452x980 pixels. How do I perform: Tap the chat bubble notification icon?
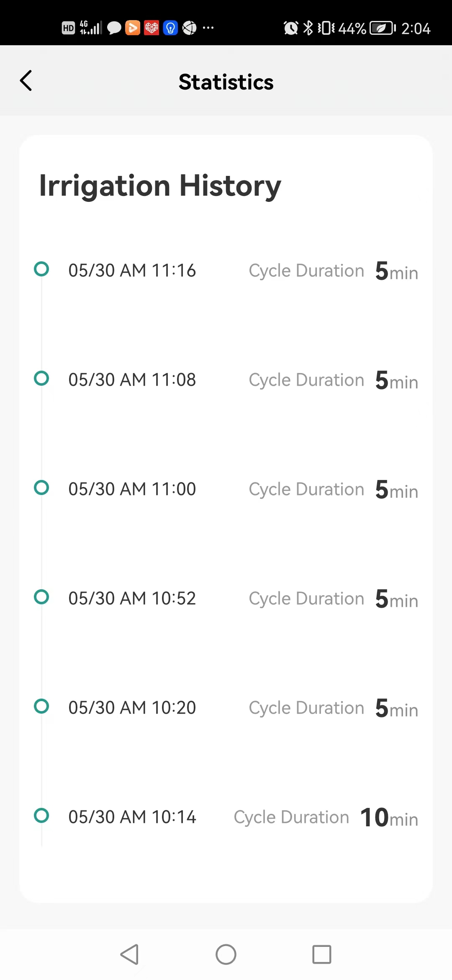114,28
